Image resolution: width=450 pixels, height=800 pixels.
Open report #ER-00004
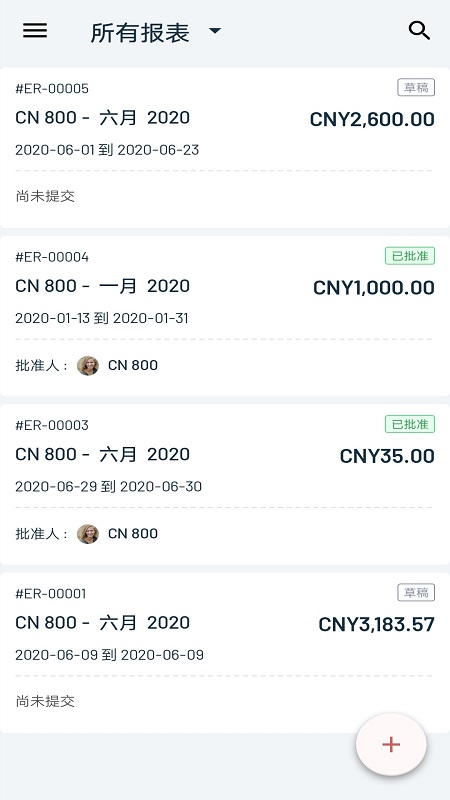click(x=225, y=316)
